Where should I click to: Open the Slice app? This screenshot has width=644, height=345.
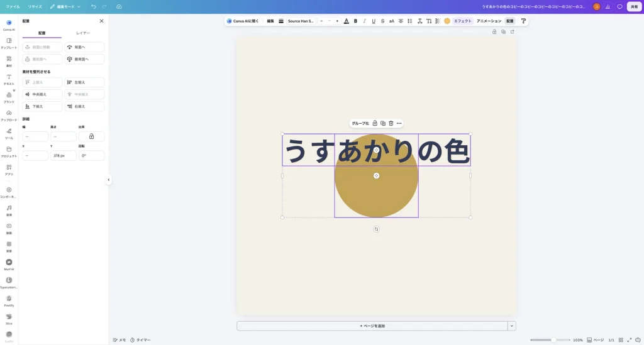coord(9,319)
